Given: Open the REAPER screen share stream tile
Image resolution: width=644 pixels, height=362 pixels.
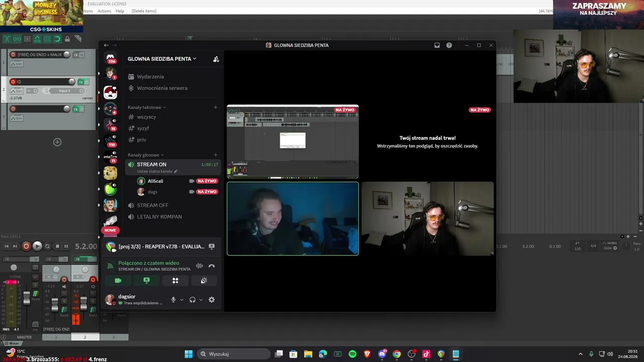Looking at the screenshot, I should coord(293,142).
